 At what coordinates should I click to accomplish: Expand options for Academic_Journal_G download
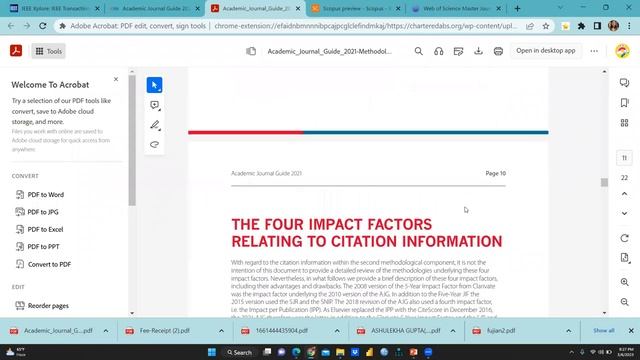106,331
